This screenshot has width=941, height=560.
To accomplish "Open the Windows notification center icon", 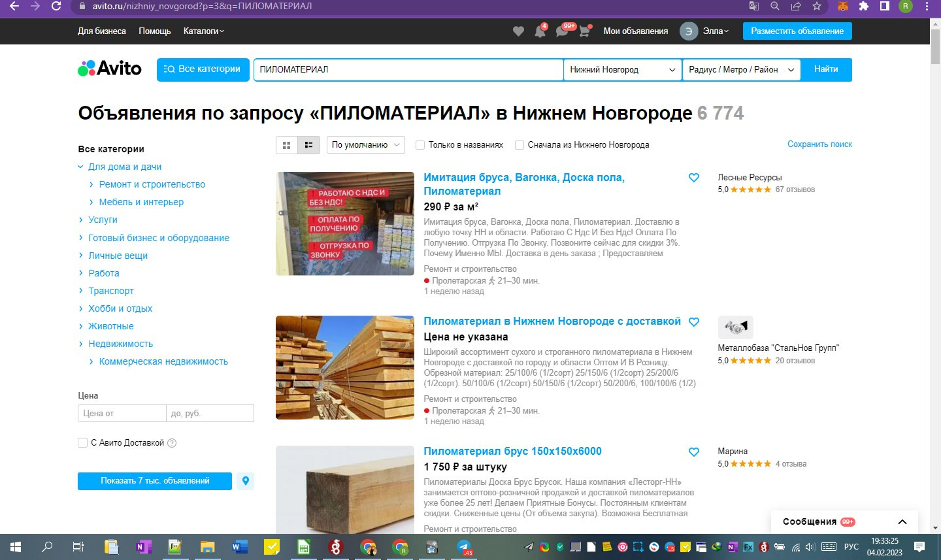I will coord(919,547).
